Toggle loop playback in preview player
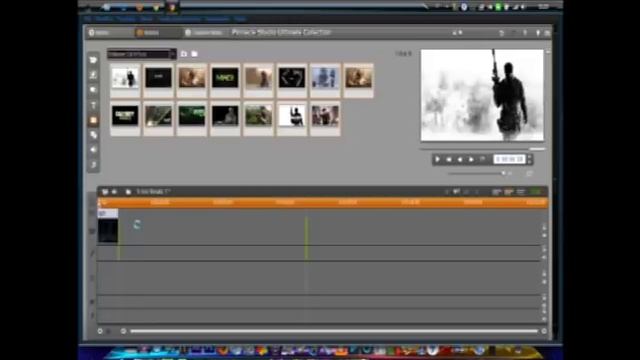The image size is (640, 360). (482, 159)
